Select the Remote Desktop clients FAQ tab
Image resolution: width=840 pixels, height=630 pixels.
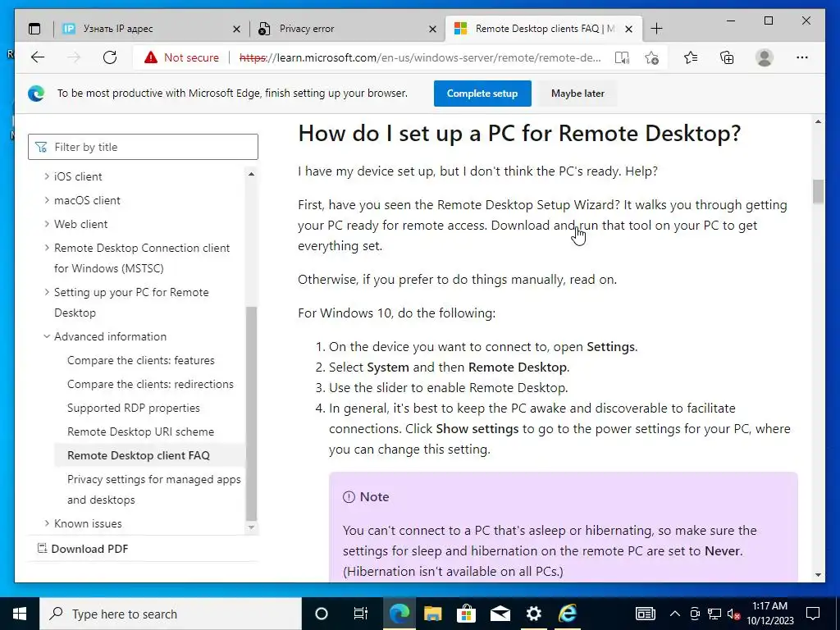[543, 29]
